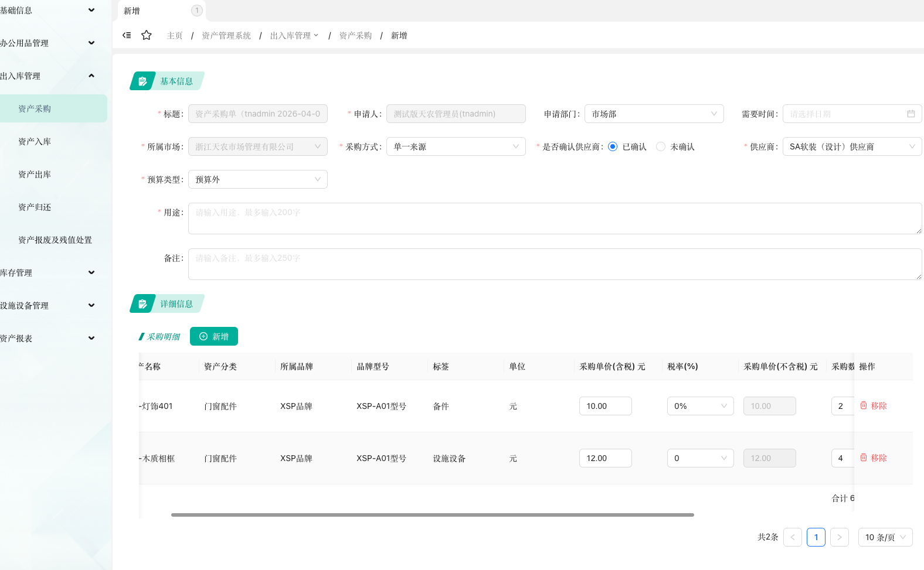Collapse 出入库管理 sidebar chevron

click(x=91, y=76)
